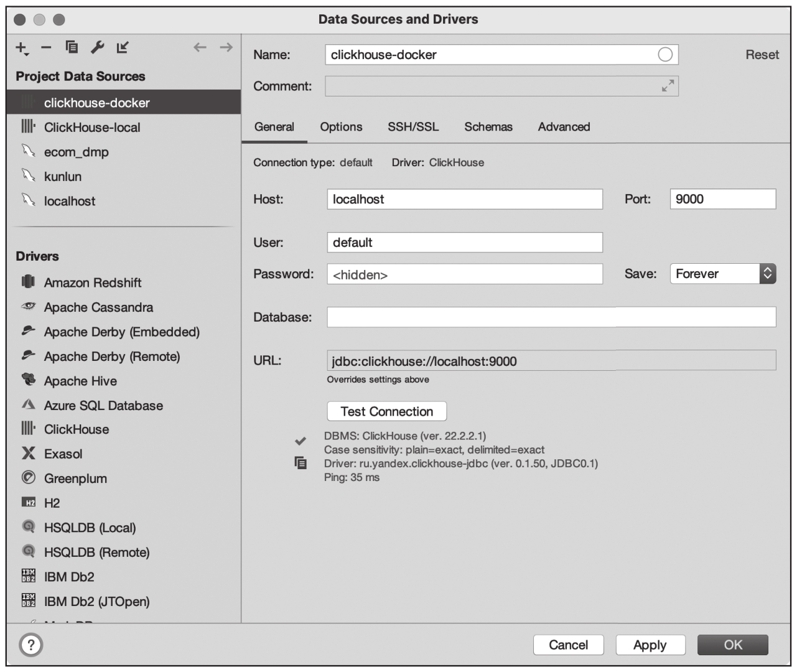Select the kunlun data source name

tap(63, 177)
